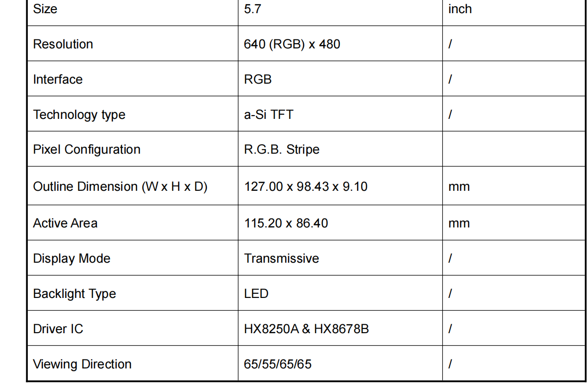This screenshot has height=383, width=588.
Task: Select the "115.20 x 86.40" value
Action: click(286, 223)
